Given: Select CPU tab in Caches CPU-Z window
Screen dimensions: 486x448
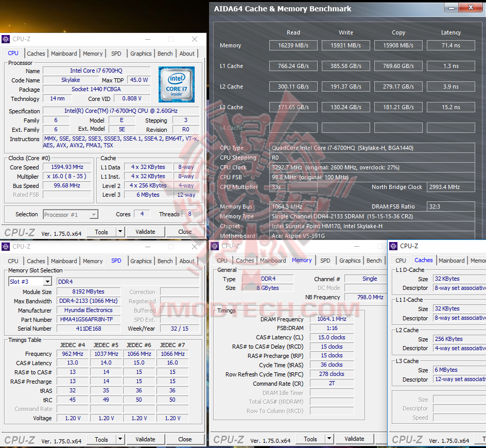Looking at the screenshot, I should pyautogui.click(x=401, y=261).
